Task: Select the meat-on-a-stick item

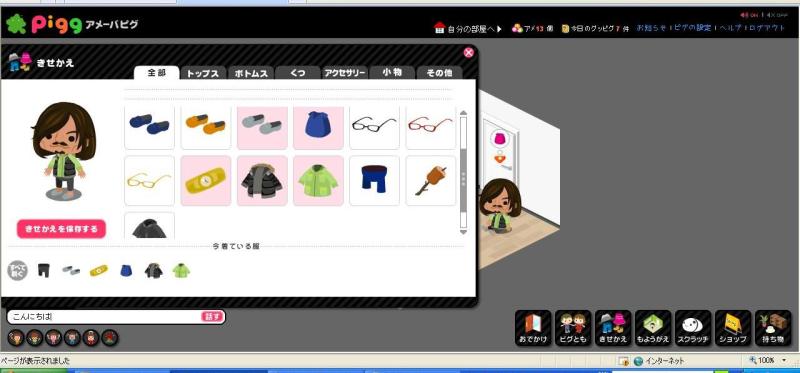Action: 431,181
